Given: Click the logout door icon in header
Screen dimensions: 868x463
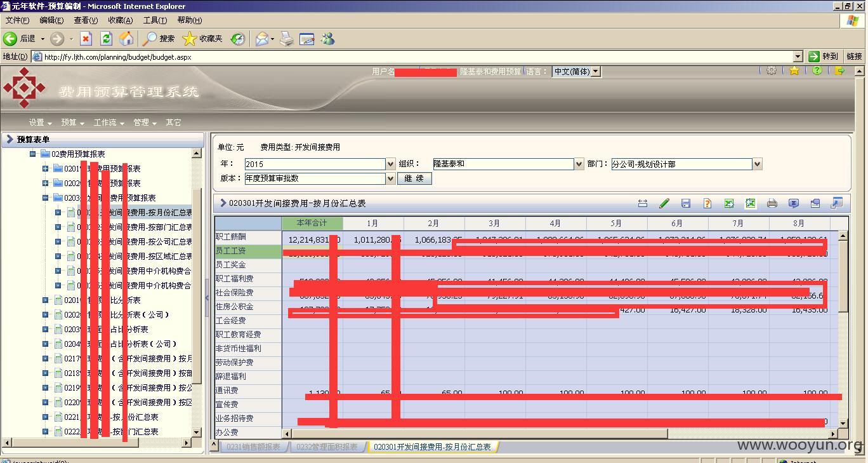Looking at the screenshot, I should [840, 71].
